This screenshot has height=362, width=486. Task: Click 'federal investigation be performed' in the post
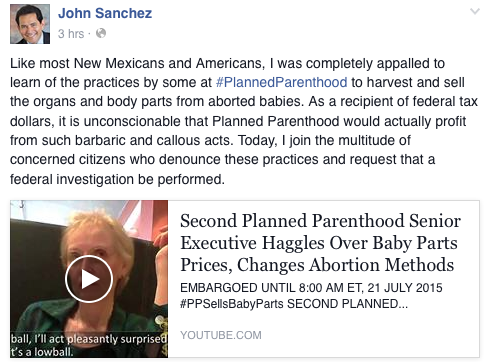tap(117, 179)
